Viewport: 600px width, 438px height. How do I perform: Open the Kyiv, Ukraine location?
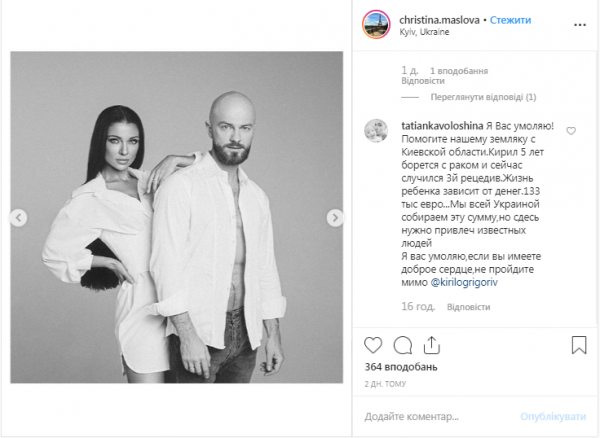(x=424, y=32)
